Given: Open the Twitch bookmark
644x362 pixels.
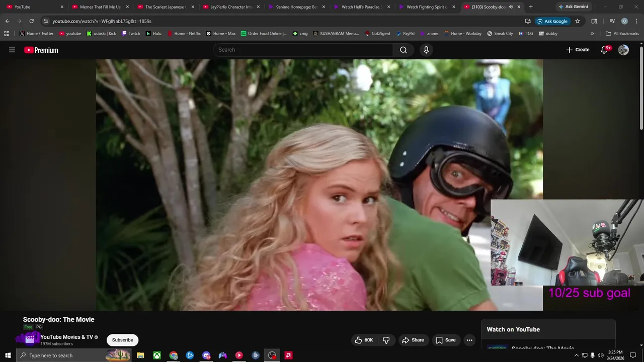Looking at the screenshot, I should point(131,34).
